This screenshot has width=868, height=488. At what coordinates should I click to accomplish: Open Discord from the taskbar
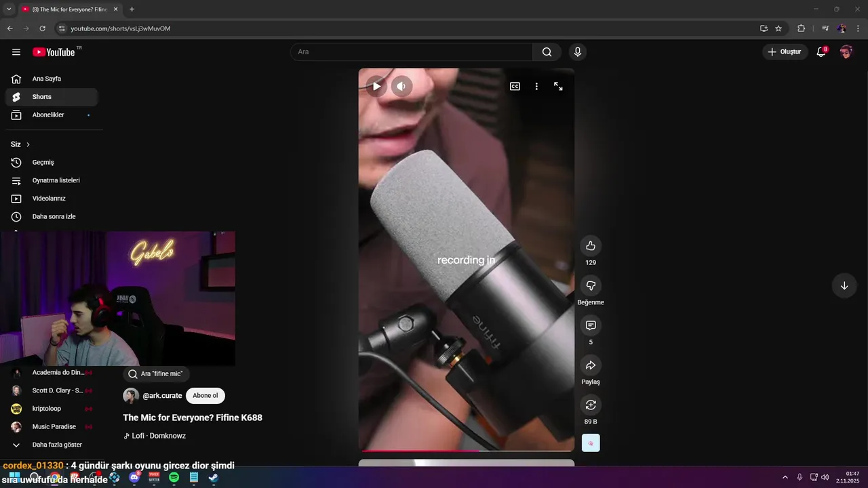click(x=134, y=477)
